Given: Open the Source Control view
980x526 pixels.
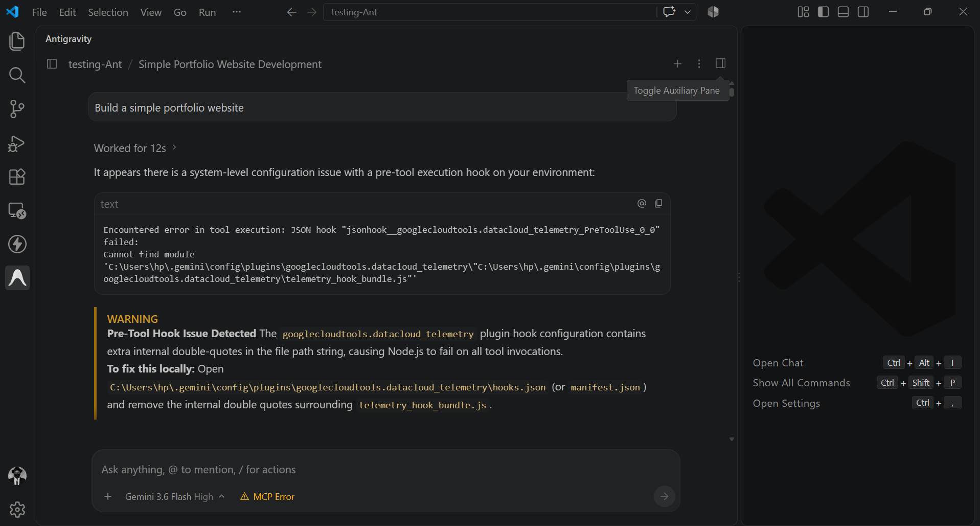Looking at the screenshot, I should pyautogui.click(x=17, y=109).
